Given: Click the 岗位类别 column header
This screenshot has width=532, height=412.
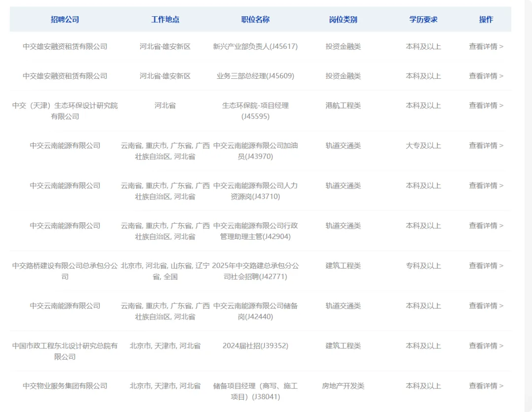Looking at the screenshot, I should pos(343,19).
